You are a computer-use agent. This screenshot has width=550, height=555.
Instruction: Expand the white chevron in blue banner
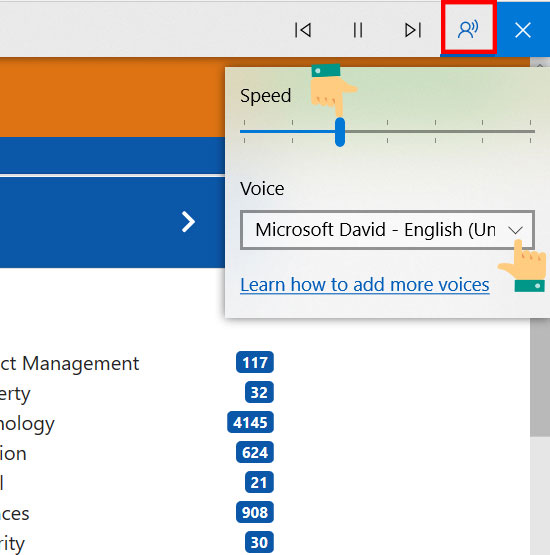pos(188,222)
